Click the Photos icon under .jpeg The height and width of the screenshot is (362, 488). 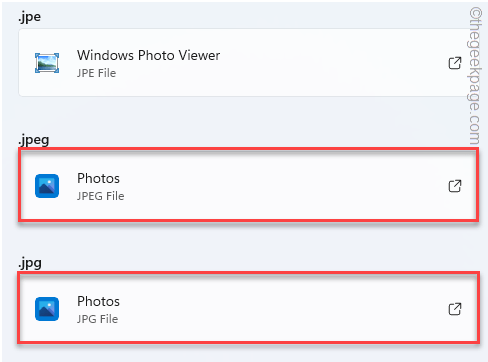[x=47, y=186]
